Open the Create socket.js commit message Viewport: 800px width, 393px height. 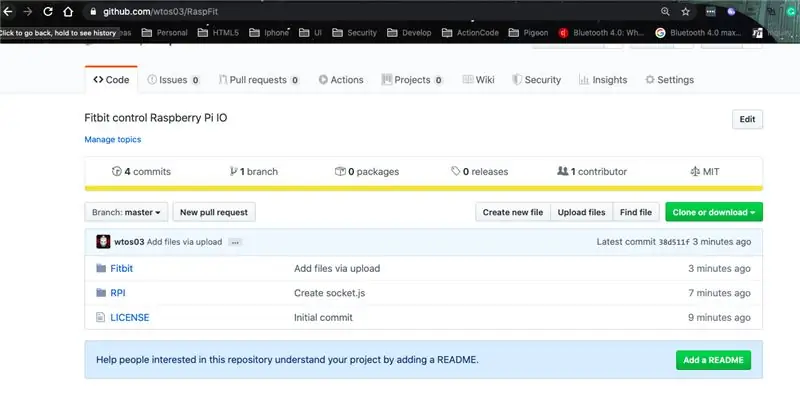(330, 293)
